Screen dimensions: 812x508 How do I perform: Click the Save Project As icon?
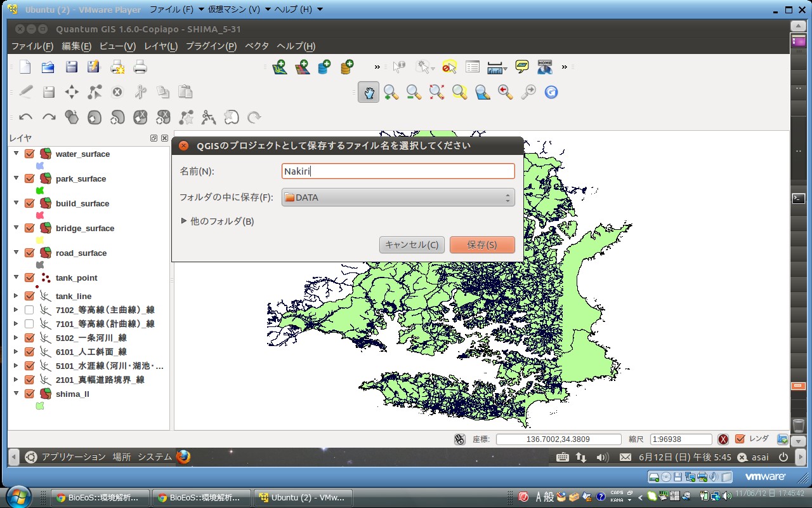(x=94, y=67)
